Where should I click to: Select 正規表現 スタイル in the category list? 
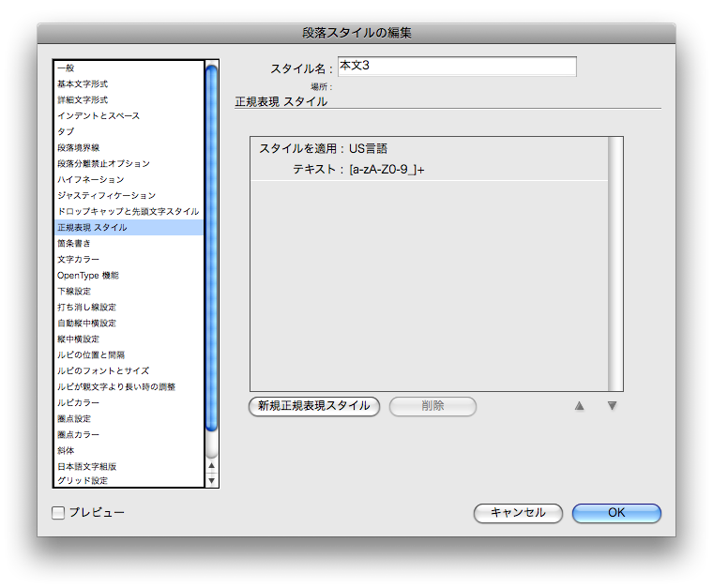[129, 227]
